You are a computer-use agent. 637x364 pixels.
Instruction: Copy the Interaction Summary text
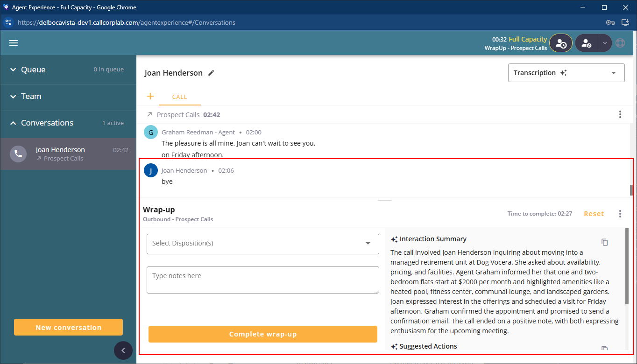coord(605,242)
